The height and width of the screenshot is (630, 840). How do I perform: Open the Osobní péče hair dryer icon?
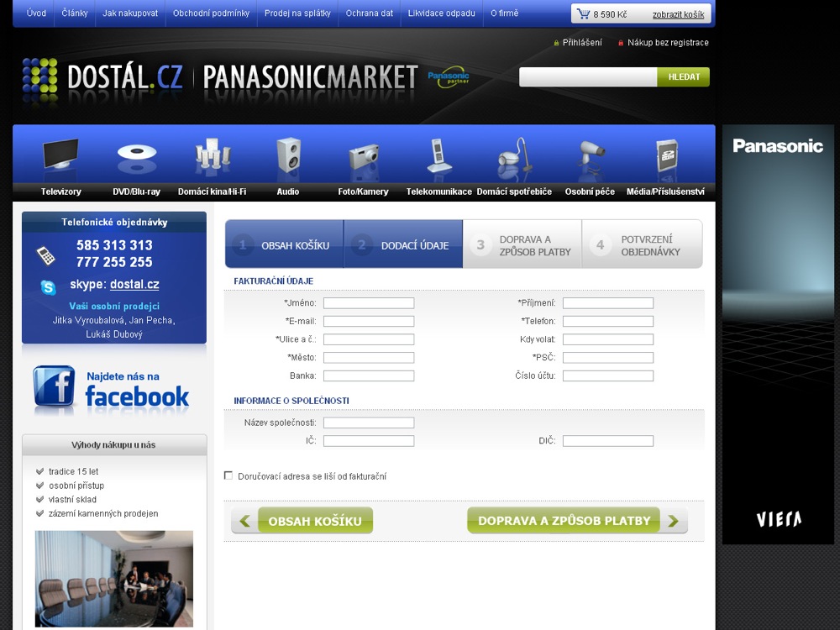point(590,157)
